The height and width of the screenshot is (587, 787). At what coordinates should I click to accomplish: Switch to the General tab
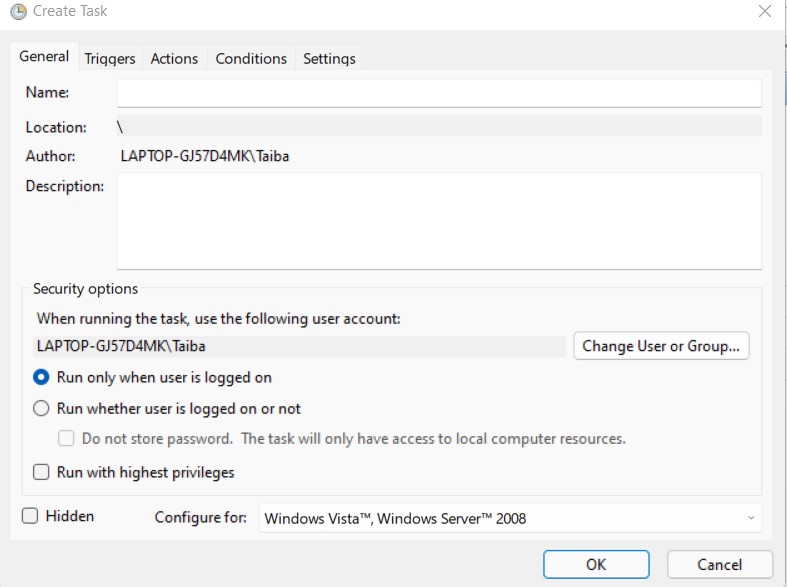[44, 57]
